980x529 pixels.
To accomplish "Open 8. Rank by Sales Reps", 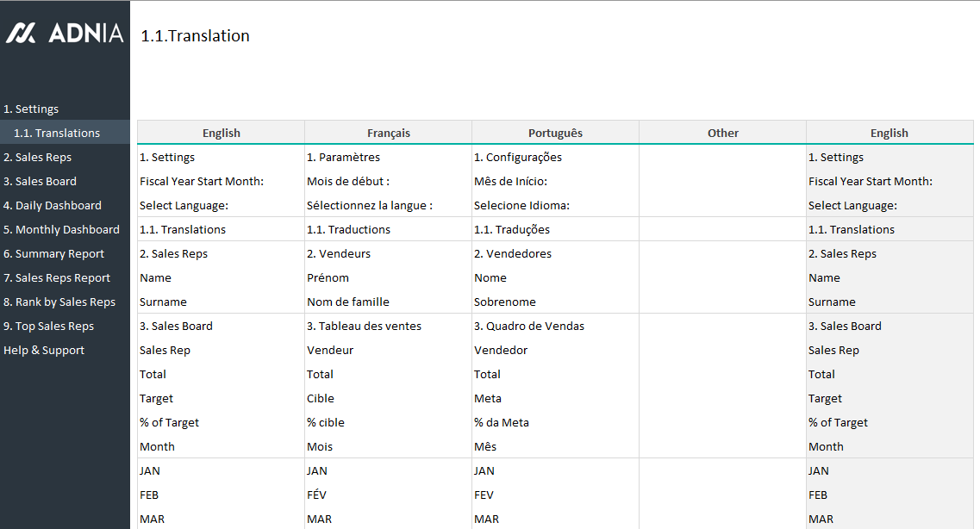I will pyautogui.click(x=59, y=302).
